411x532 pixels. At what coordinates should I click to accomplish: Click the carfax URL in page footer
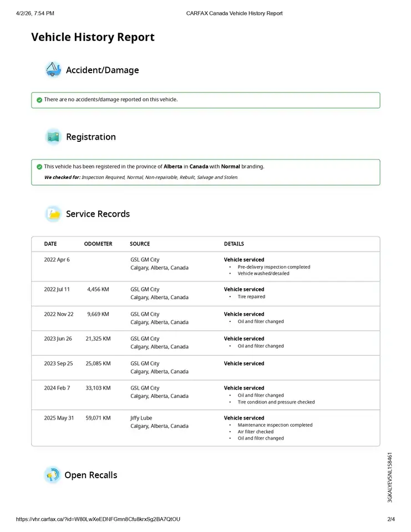98,519
